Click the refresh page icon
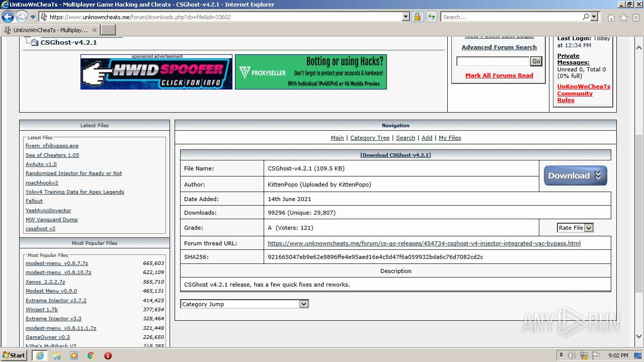Viewport: 644px width, 362px height. [x=431, y=17]
